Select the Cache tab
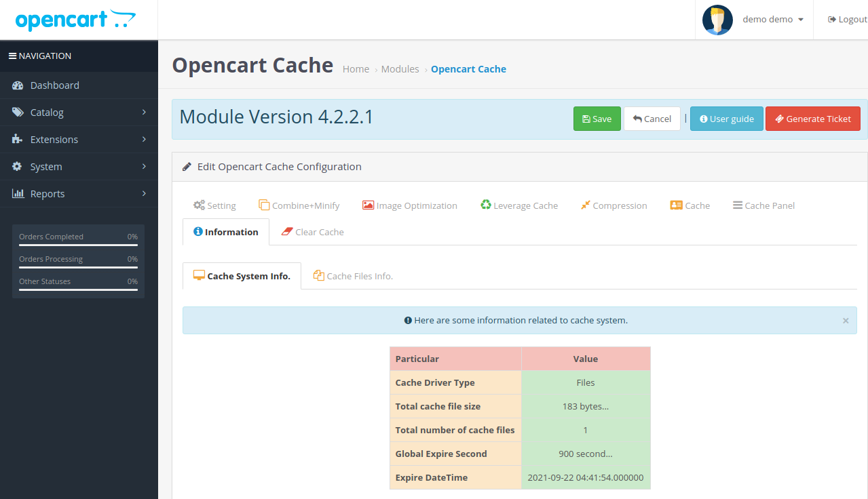Screen dimensions: 868x499 pyautogui.click(x=690, y=205)
